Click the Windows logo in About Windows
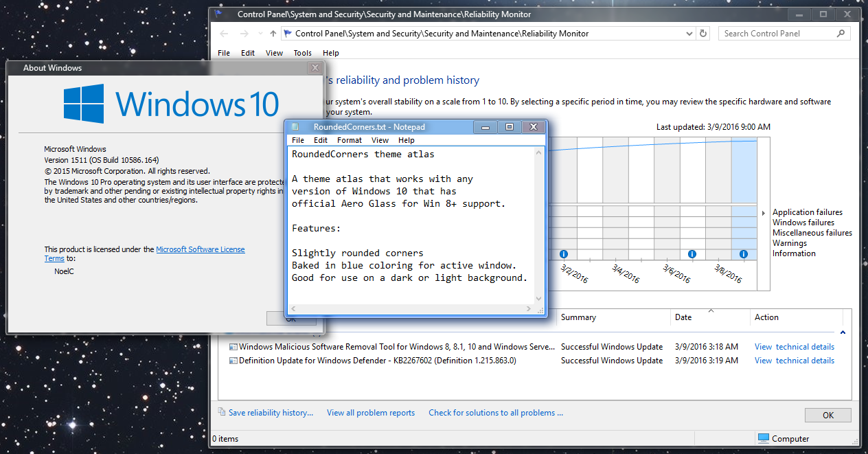The height and width of the screenshot is (454, 868). [84, 104]
